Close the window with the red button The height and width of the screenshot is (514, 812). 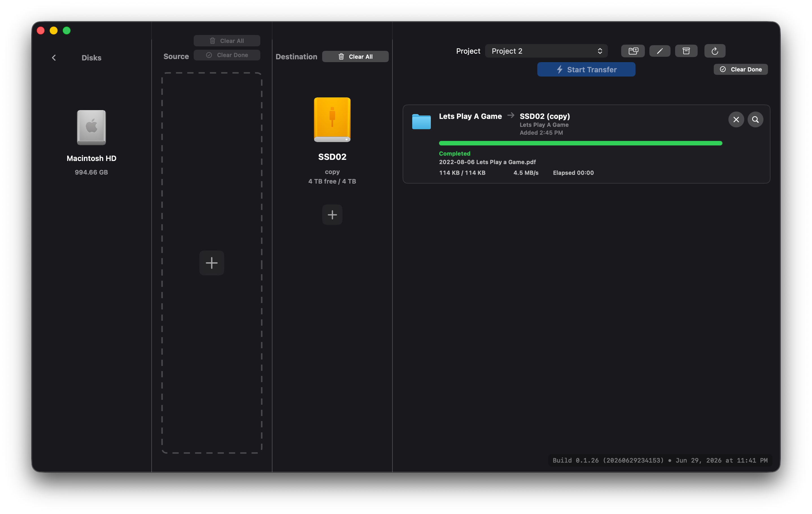click(x=41, y=31)
